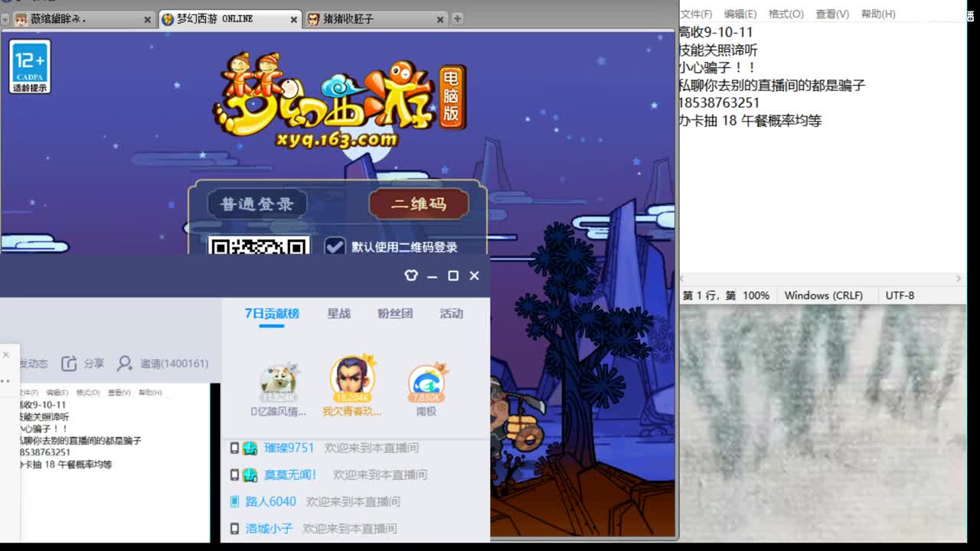Open the 我欠青春玖 top contributor avatar
980x551 pixels.
(x=352, y=379)
